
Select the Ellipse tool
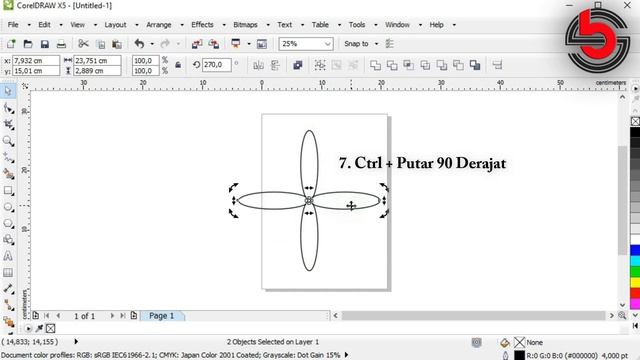[9, 207]
